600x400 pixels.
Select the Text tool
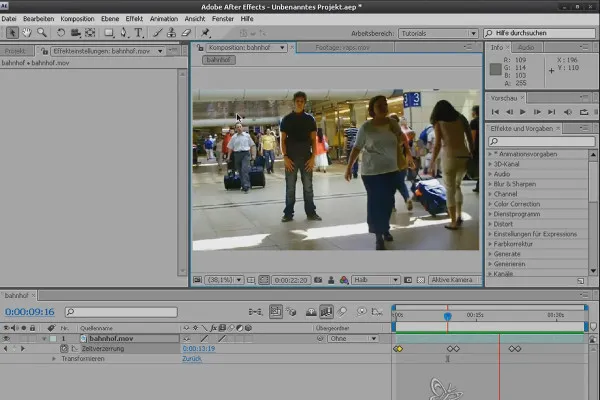[x=139, y=33]
